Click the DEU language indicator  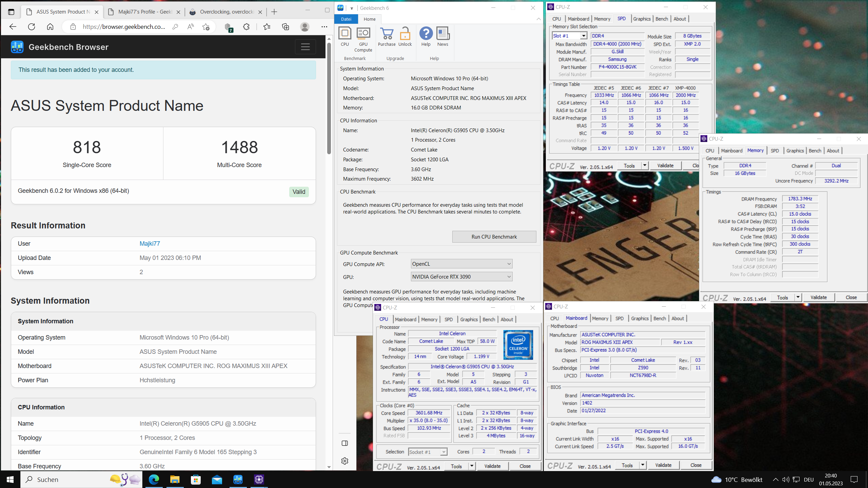(x=809, y=480)
